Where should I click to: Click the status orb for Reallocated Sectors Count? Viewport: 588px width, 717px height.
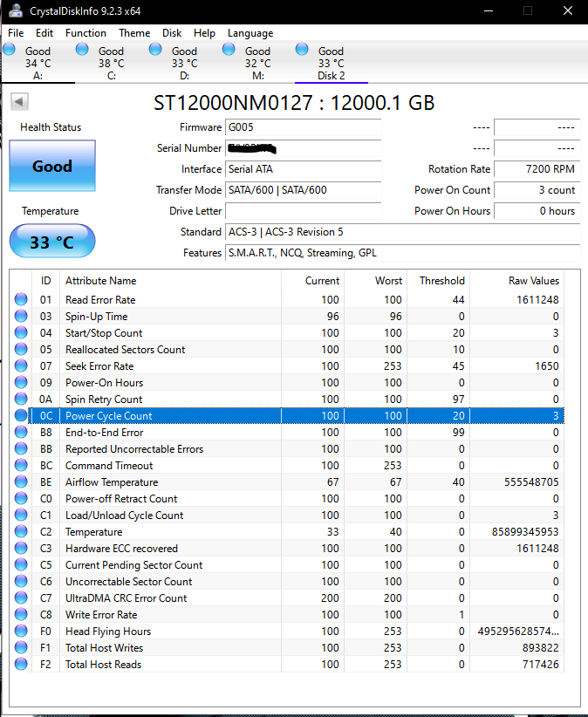pyautogui.click(x=21, y=350)
